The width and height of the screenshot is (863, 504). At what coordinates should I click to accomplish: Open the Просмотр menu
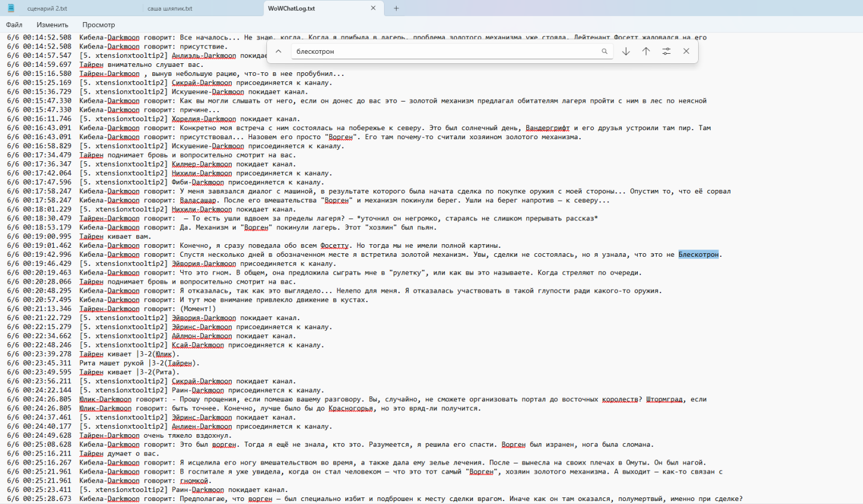click(99, 24)
